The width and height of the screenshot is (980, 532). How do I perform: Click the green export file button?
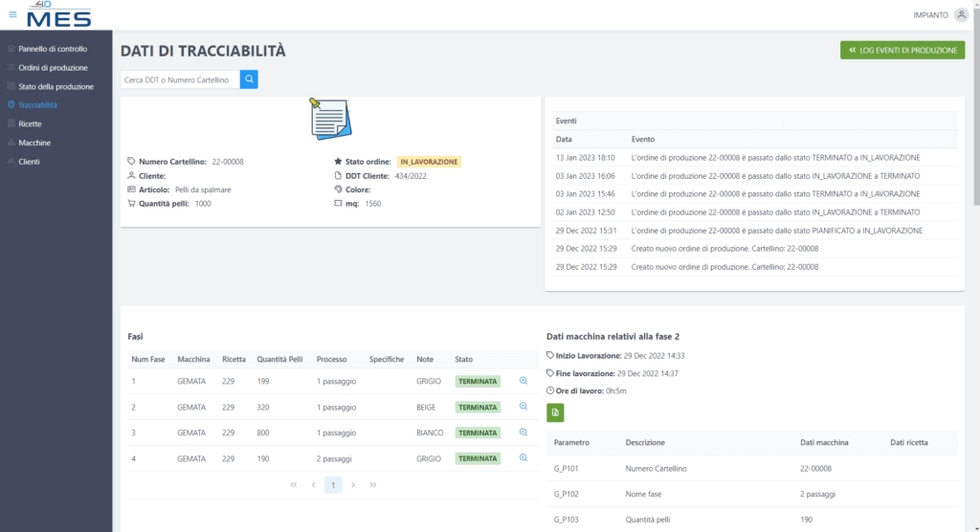click(x=555, y=412)
